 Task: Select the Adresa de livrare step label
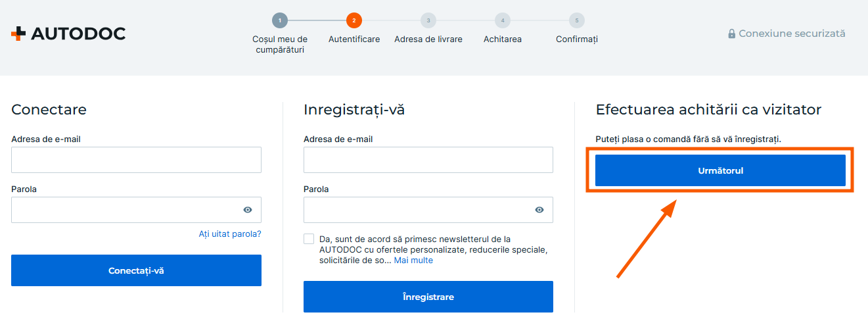[x=428, y=39]
